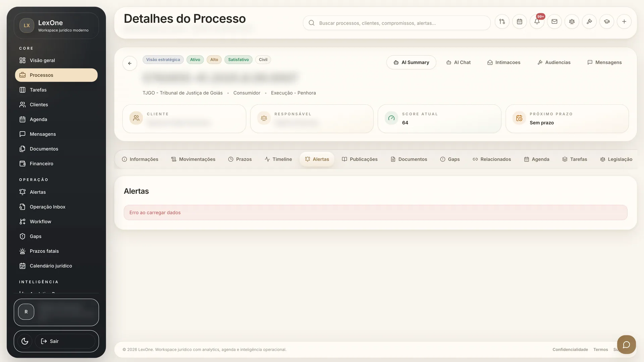
Task: Open Tarefas in the sidebar Core section
Action: tap(56, 90)
